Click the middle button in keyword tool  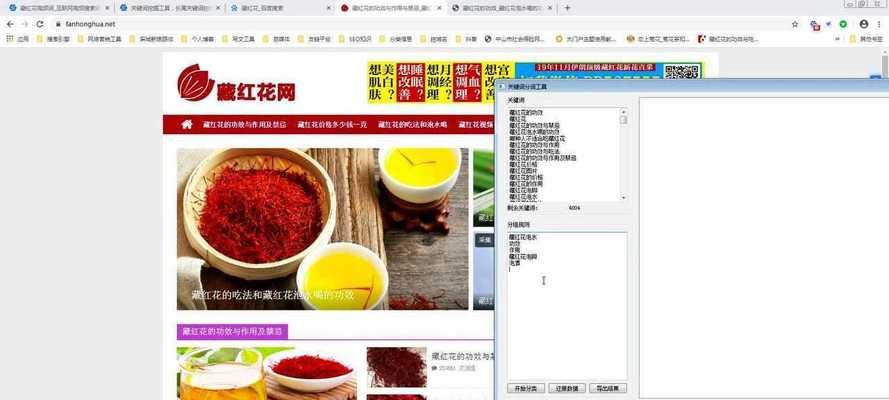pos(566,389)
